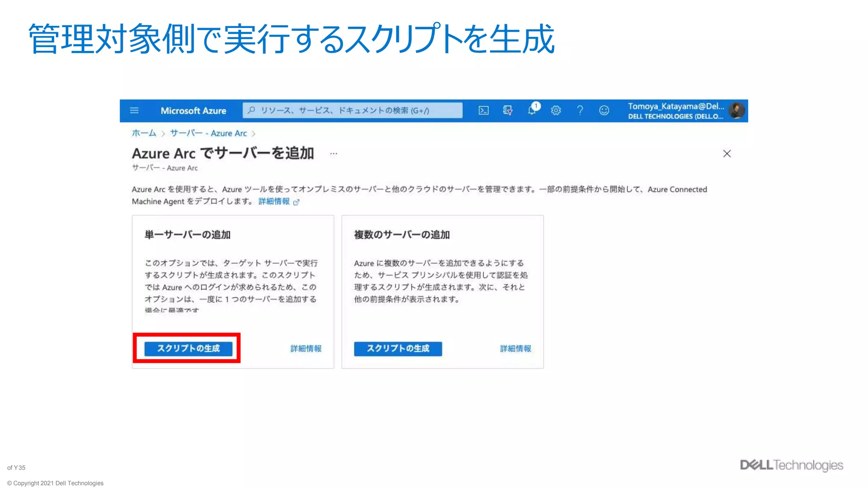The height and width of the screenshot is (488, 868).
Task: Click the サーバー - Azure Arc subtitle
Action: (165, 168)
